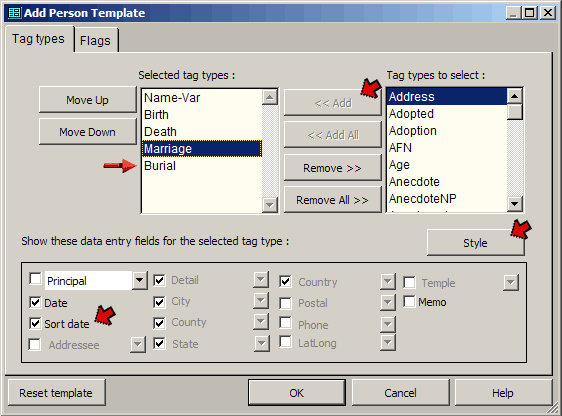Viewport: 562px width, 416px height.
Task: Uncheck the State checkbox
Action: (159, 344)
